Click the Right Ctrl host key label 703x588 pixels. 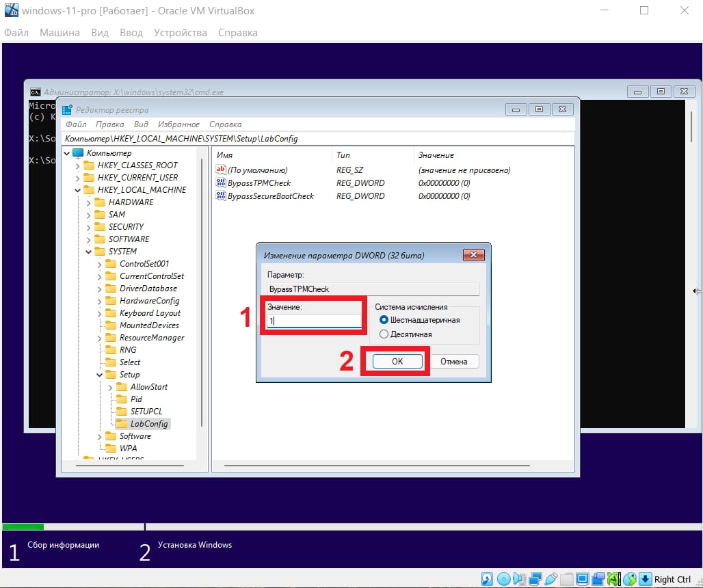click(x=672, y=580)
